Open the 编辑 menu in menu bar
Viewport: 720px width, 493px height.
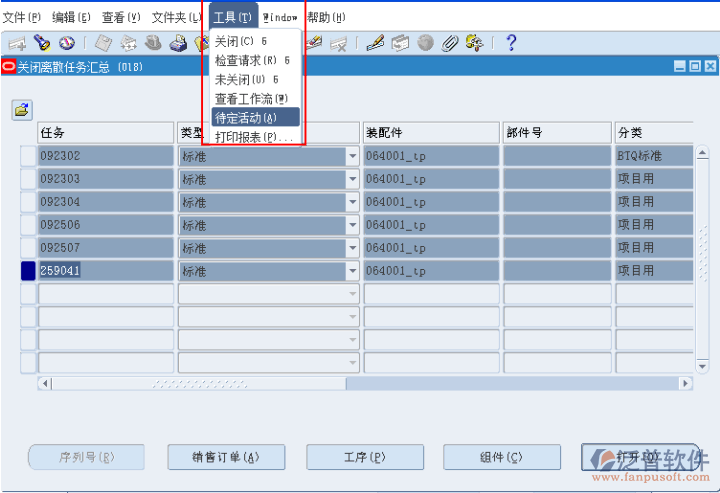point(71,18)
